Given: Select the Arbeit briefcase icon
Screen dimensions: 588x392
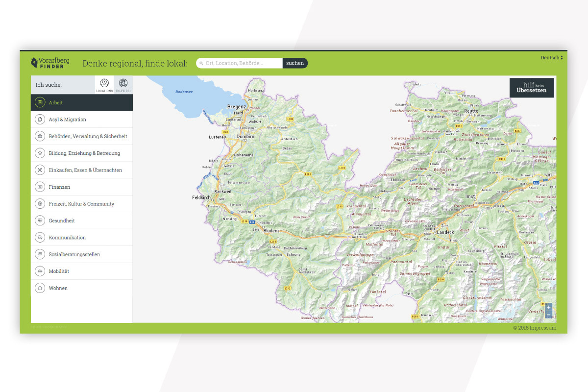Looking at the screenshot, I should coord(41,102).
